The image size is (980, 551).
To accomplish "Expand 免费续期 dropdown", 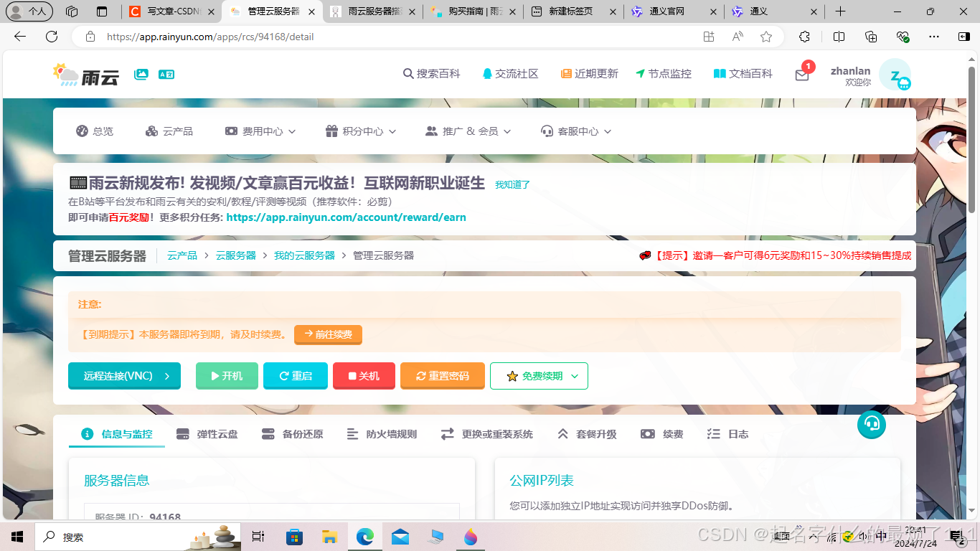I will coord(539,376).
